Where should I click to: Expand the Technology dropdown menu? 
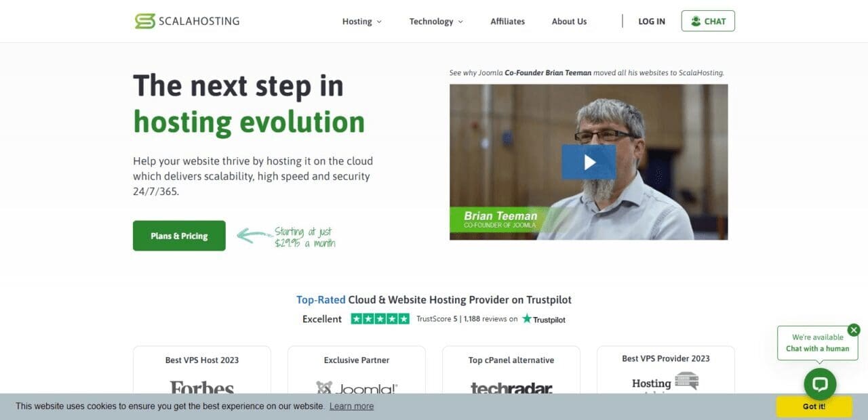click(x=436, y=22)
